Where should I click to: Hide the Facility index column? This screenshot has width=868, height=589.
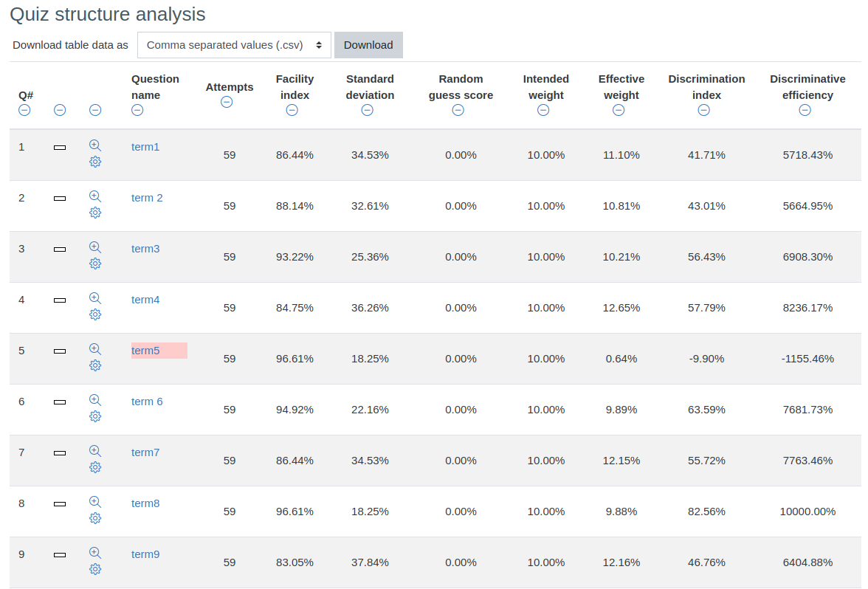pyautogui.click(x=292, y=110)
